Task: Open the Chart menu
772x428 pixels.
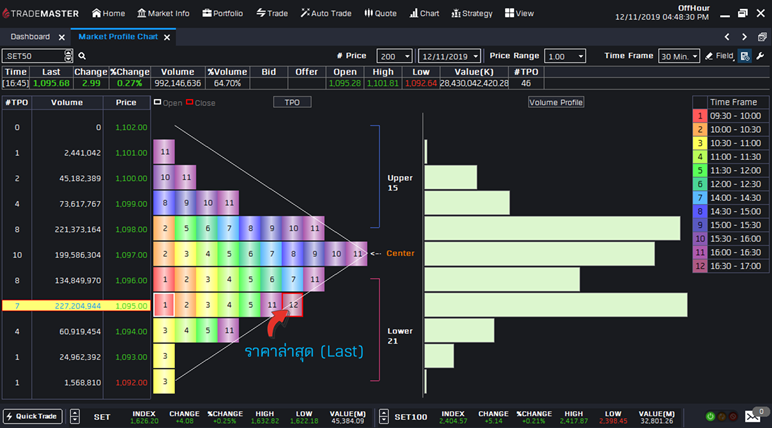Action: [424, 13]
